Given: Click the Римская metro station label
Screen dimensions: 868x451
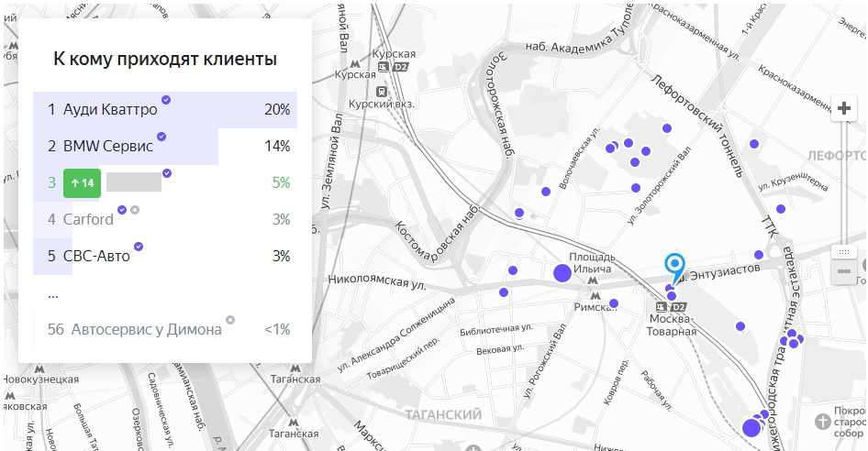Looking at the screenshot, I should [595, 307].
